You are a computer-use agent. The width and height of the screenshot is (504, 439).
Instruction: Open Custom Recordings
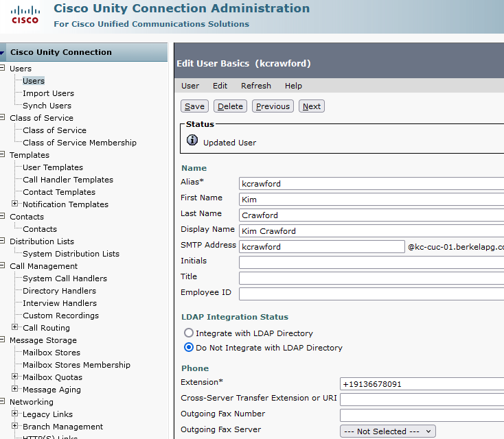point(60,316)
